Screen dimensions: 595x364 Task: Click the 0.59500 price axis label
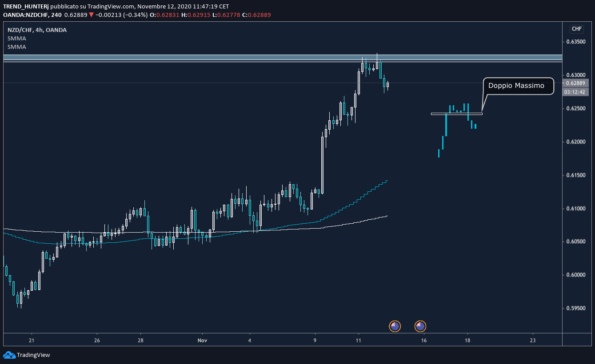575,308
